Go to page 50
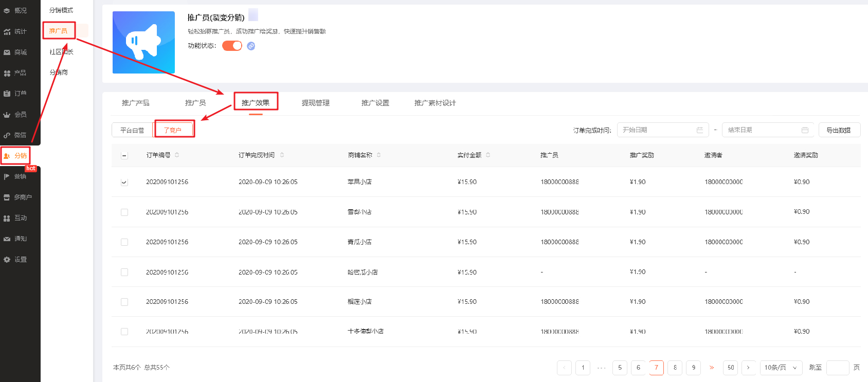 731,368
